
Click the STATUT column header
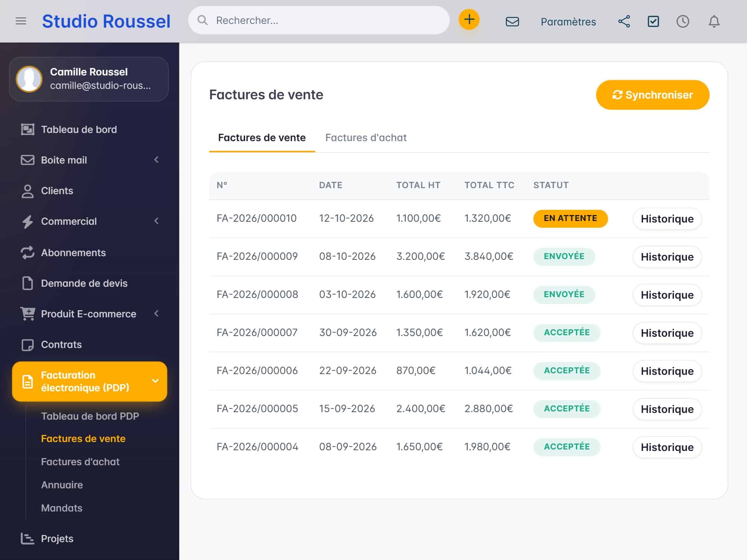point(551,185)
